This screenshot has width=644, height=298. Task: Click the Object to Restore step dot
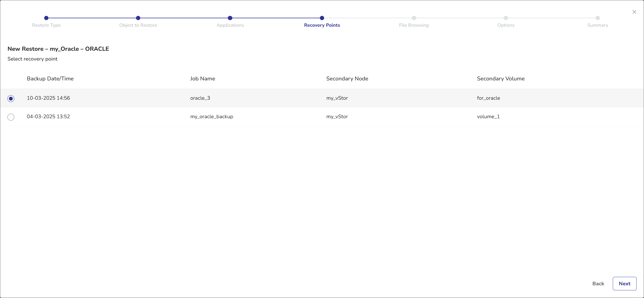click(138, 18)
